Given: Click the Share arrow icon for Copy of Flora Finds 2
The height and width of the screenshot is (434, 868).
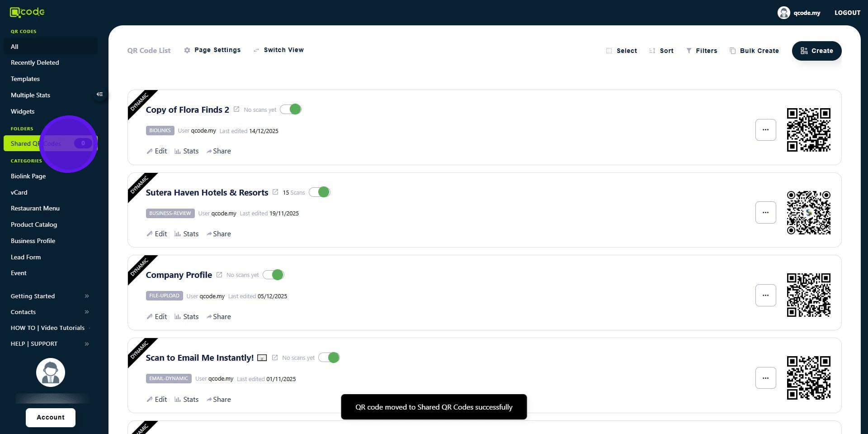Looking at the screenshot, I should coord(209,151).
